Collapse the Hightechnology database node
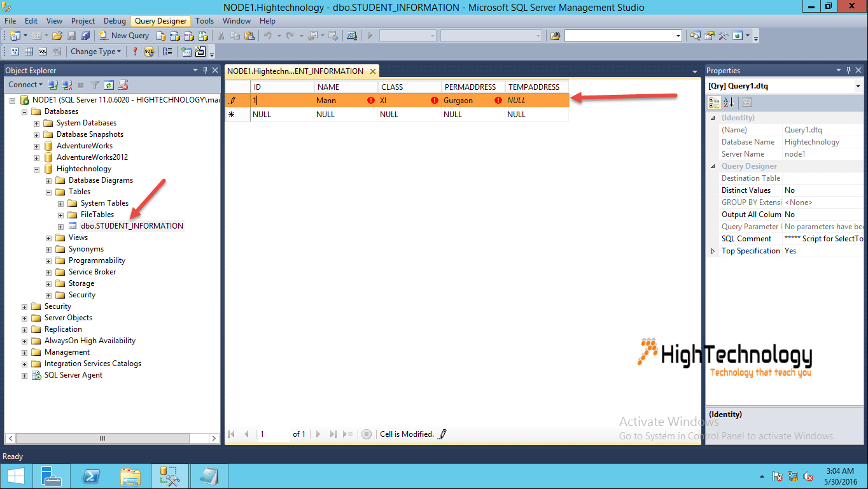The width and height of the screenshot is (868, 489). (36, 168)
